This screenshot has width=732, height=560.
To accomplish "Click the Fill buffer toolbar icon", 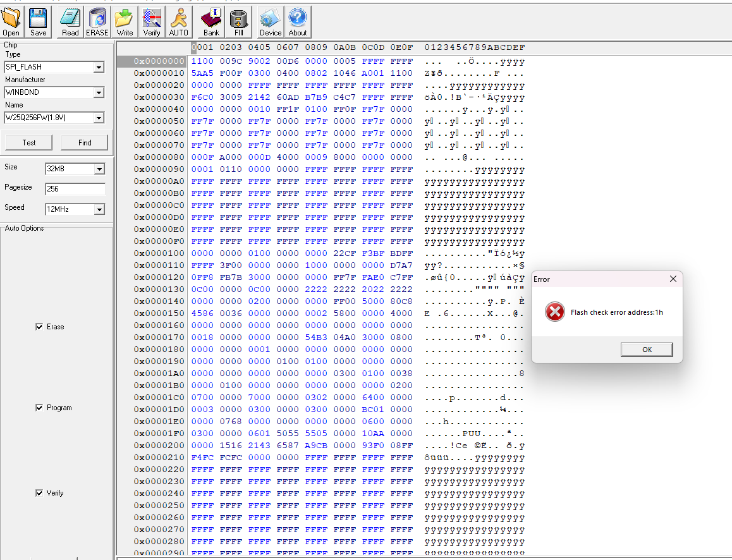I will pyautogui.click(x=238, y=22).
